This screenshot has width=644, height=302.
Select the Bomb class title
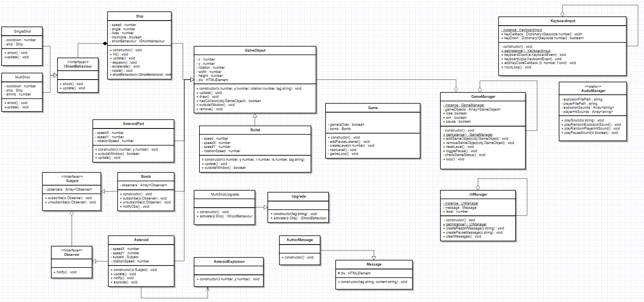146,177
